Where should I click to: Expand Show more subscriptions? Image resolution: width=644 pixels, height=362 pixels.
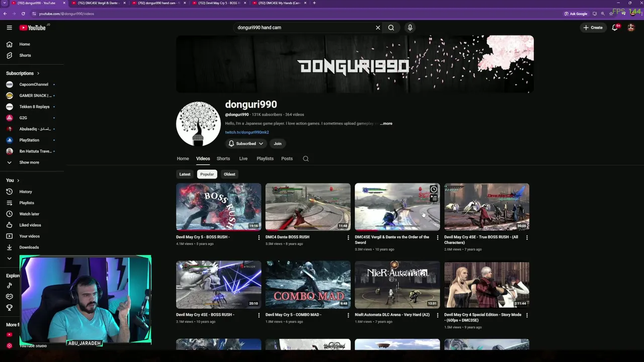[29, 162]
